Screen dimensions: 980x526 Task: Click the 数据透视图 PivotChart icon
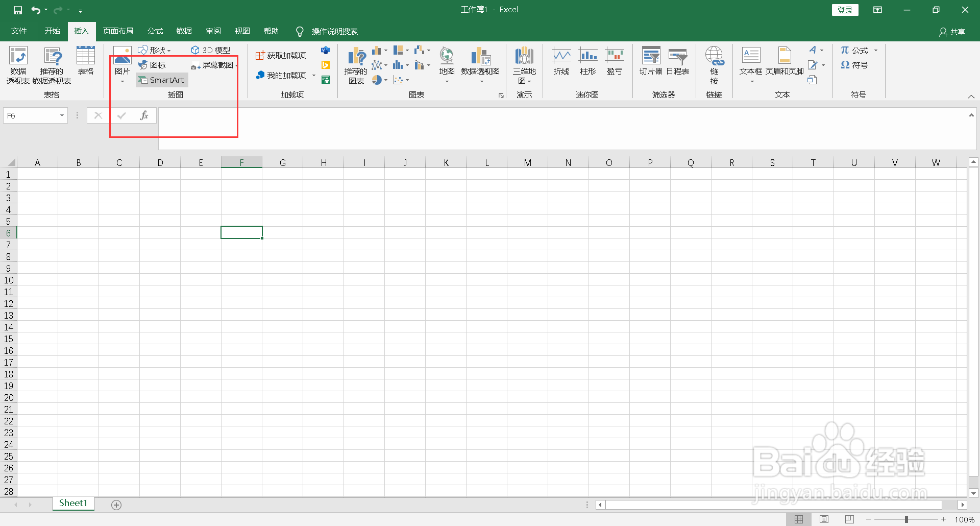(x=480, y=56)
